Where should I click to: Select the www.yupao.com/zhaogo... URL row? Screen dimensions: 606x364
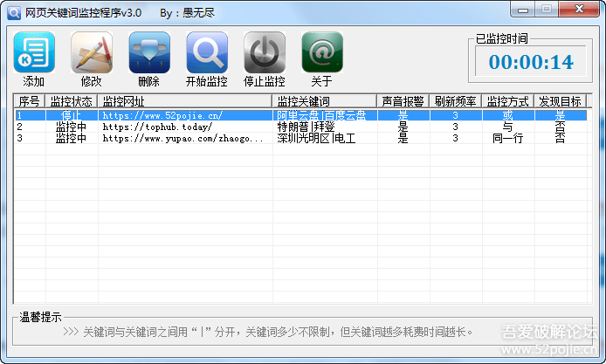click(300, 138)
